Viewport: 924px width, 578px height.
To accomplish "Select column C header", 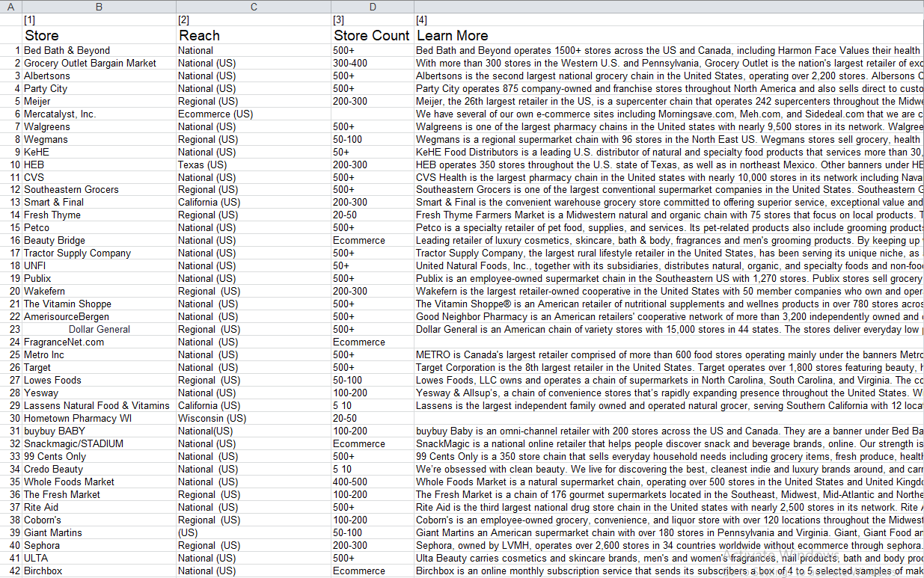I will click(x=254, y=7).
